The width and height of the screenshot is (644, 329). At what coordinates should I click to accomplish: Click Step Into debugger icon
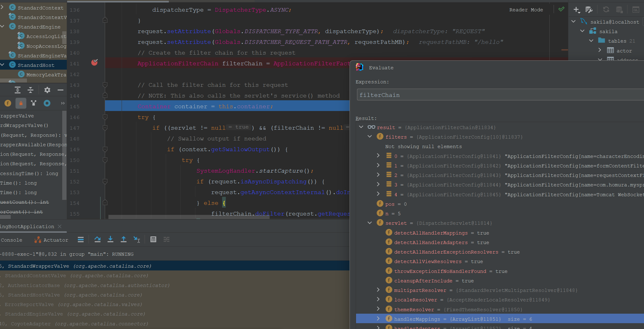point(110,239)
